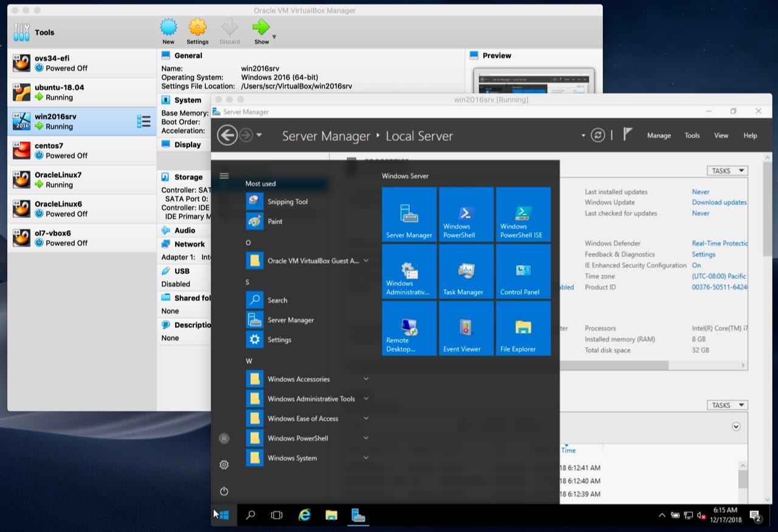Screen dimensions: 778x532
Task: Launch Event Viewer from its tile
Action: 466,328
